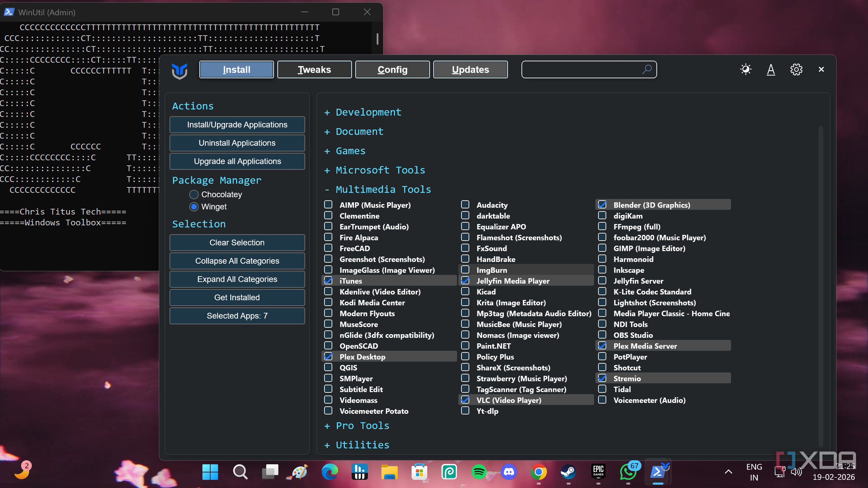Click the font scaling A icon
Image resolution: width=868 pixels, height=488 pixels.
click(x=771, y=69)
